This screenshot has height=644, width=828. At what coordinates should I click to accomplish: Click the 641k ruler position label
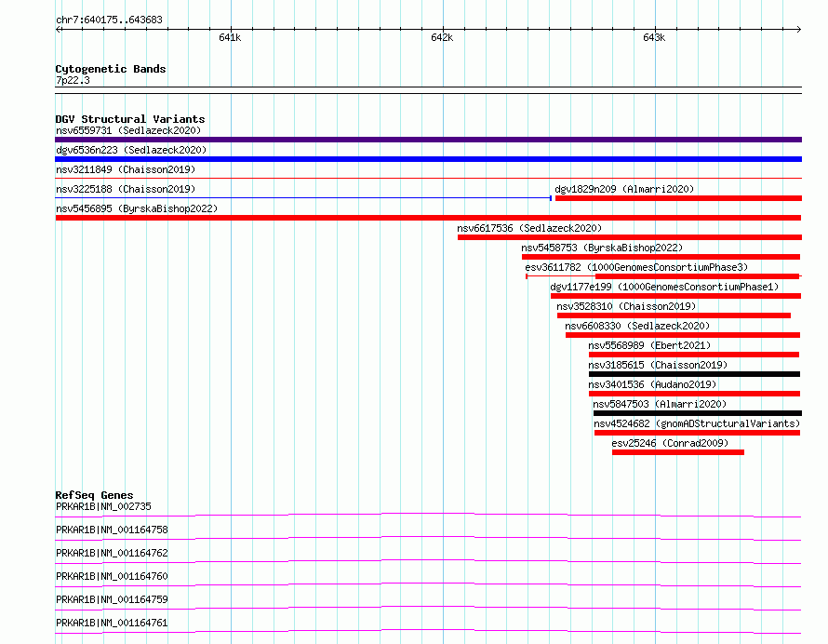point(230,37)
